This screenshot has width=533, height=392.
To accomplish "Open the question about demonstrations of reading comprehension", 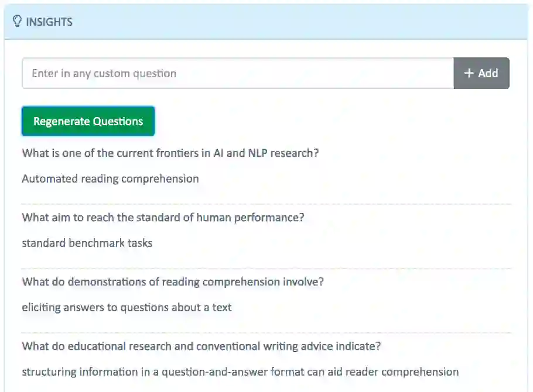I will pos(173,282).
